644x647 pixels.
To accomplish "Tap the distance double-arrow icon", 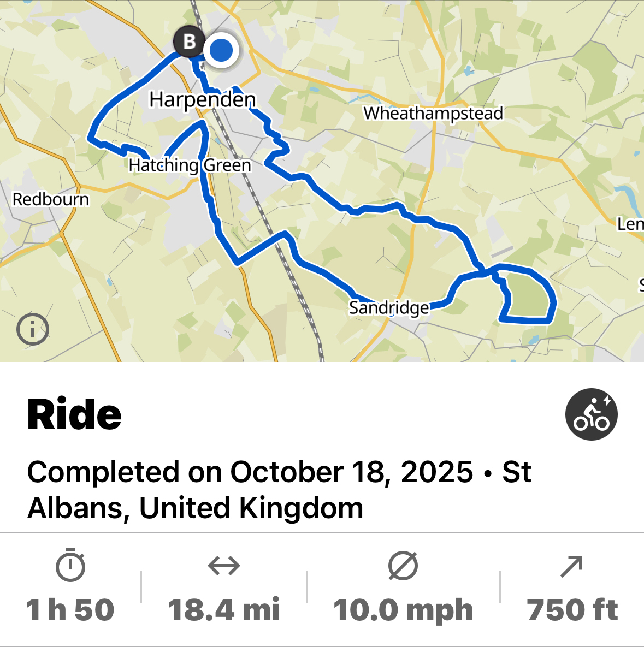I will pos(224,566).
